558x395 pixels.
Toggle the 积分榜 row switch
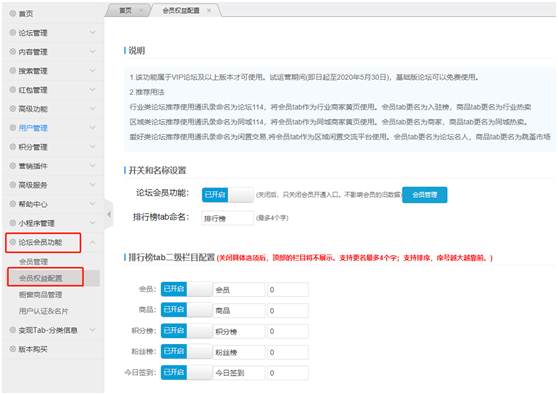tap(186, 331)
